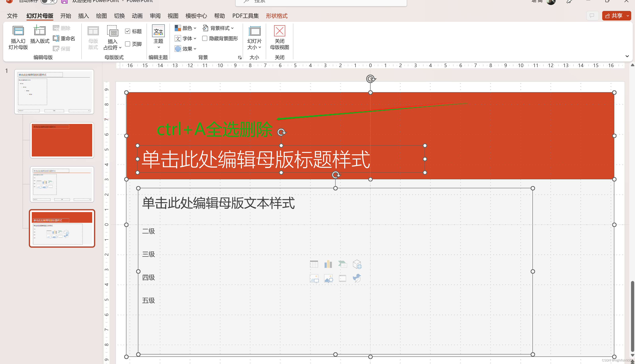Click the Insert SmartArt icon in placeholder
Image resolution: width=635 pixels, height=364 pixels.
pyautogui.click(x=342, y=264)
